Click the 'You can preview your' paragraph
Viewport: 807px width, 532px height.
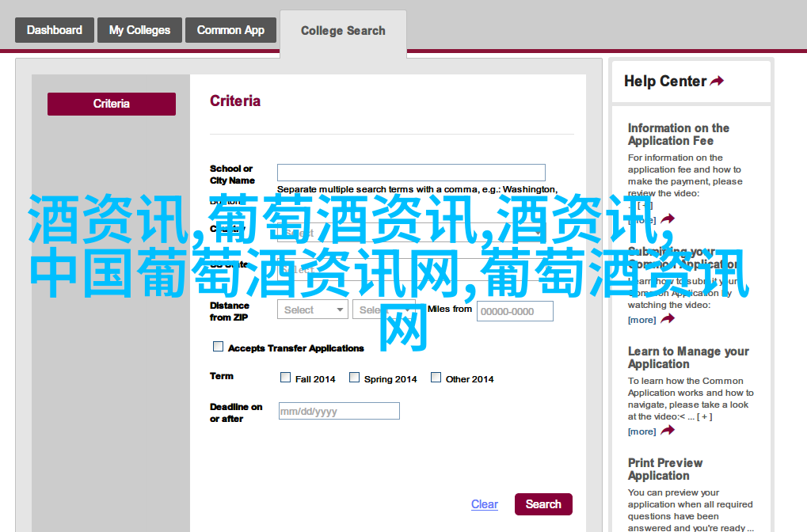(x=690, y=510)
